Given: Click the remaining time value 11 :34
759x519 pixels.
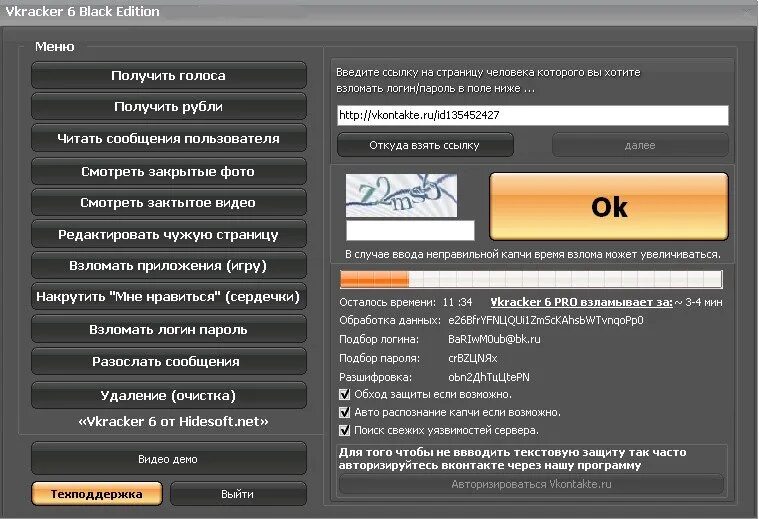Looking at the screenshot, I should 457,302.
